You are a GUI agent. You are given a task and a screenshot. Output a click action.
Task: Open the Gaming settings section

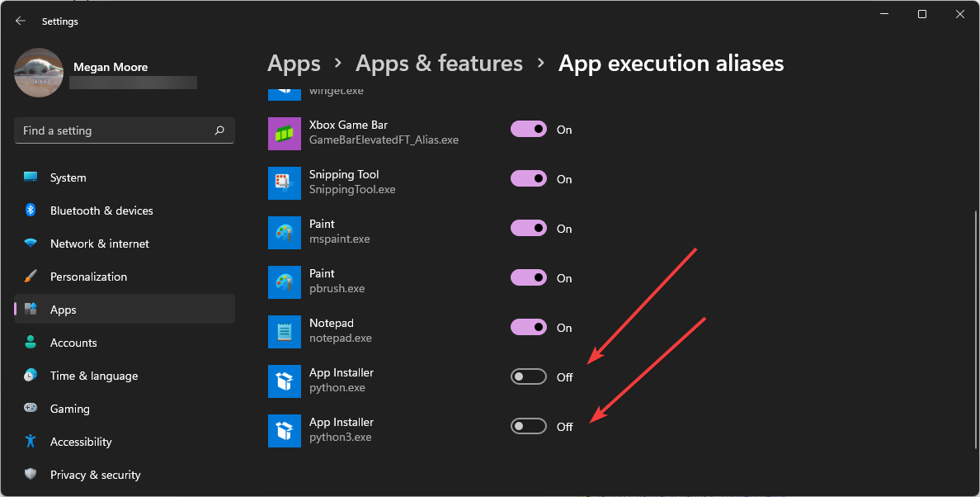(x=69, y=409)
